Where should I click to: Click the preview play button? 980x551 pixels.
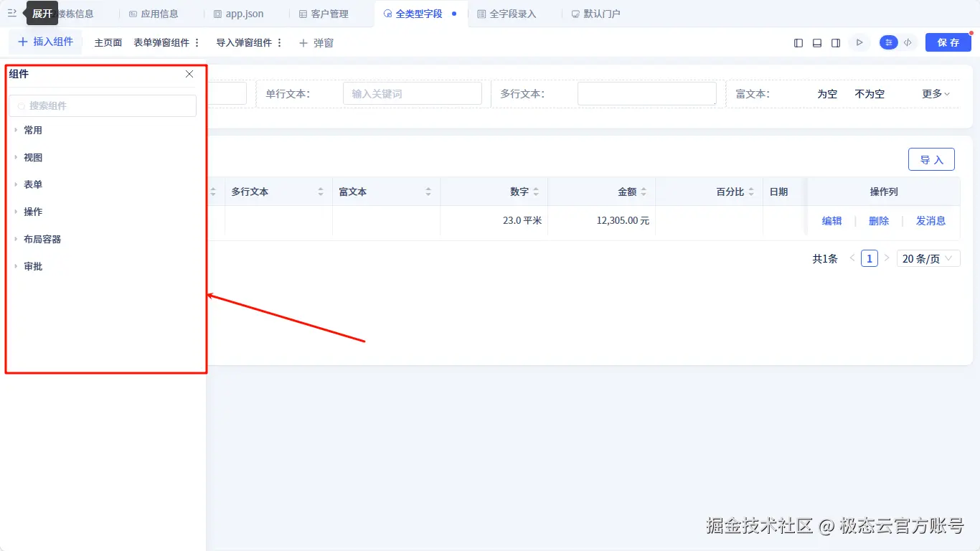pyautogui.click(x=859, y=42)
